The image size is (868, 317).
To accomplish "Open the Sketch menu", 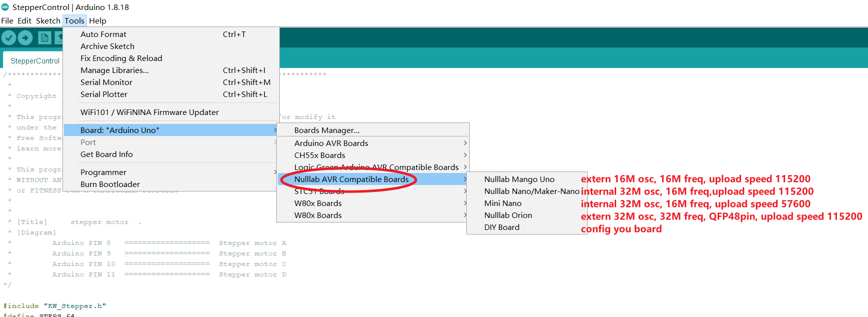I will pyautogui.click(x=48, y=20).
